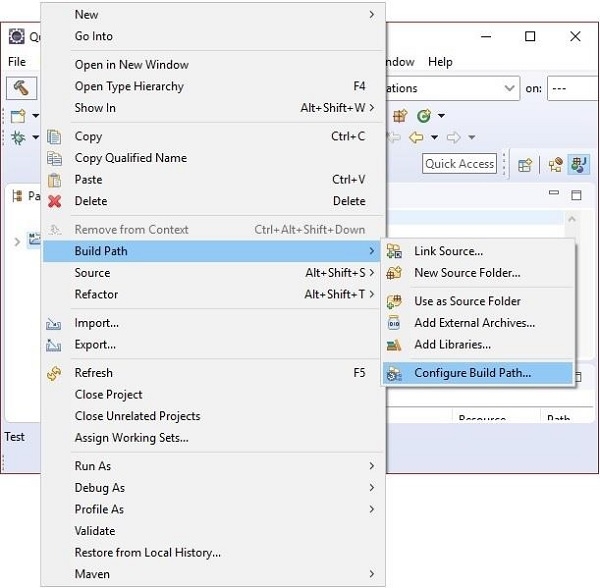Click the Link Source icon

click(394, 251)
